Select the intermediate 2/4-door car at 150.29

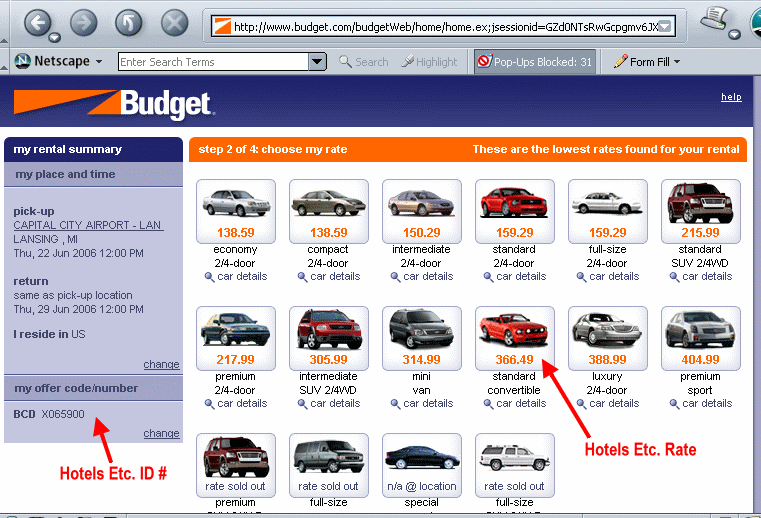(x=422, y=211)
